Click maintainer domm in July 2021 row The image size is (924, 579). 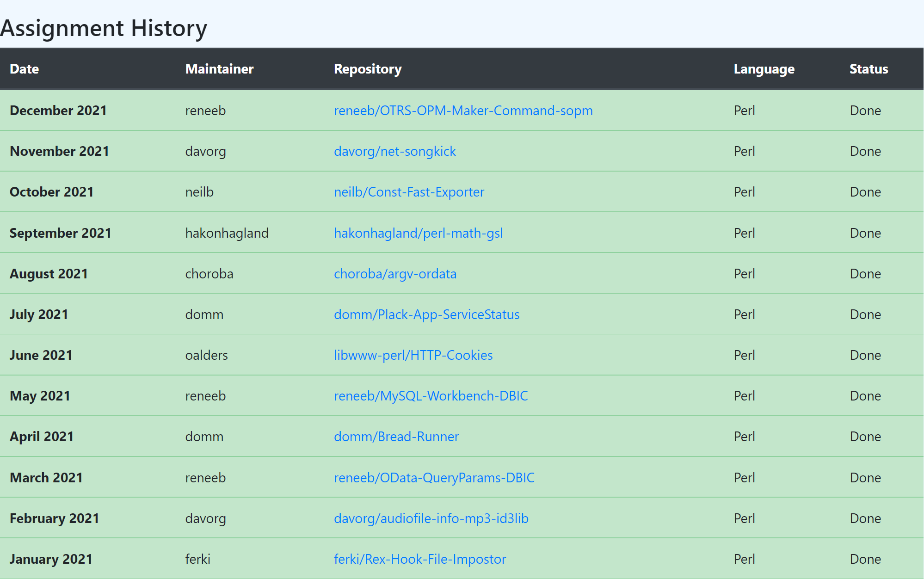pos(204,314)
